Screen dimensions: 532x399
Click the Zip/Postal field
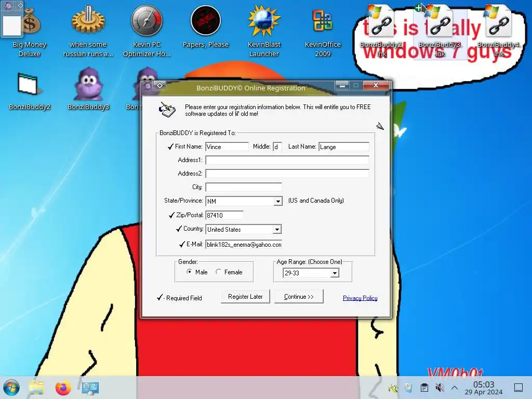[x=224, y=215]
